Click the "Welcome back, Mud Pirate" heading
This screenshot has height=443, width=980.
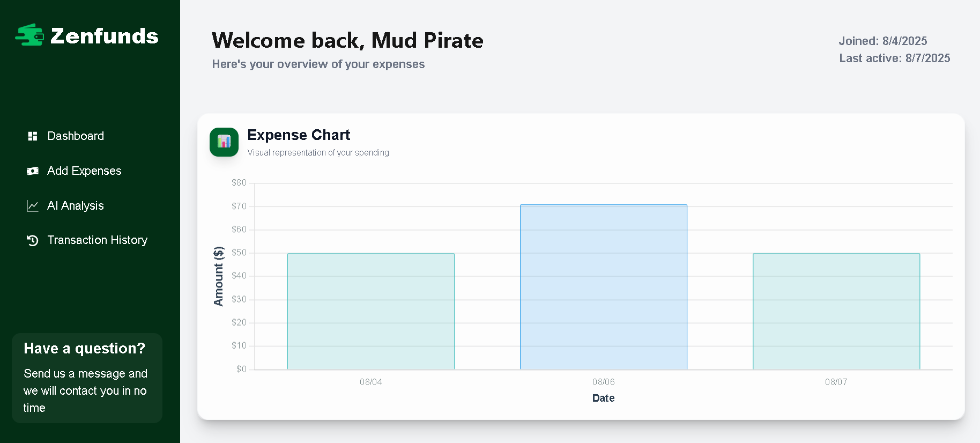coord(347,41)
